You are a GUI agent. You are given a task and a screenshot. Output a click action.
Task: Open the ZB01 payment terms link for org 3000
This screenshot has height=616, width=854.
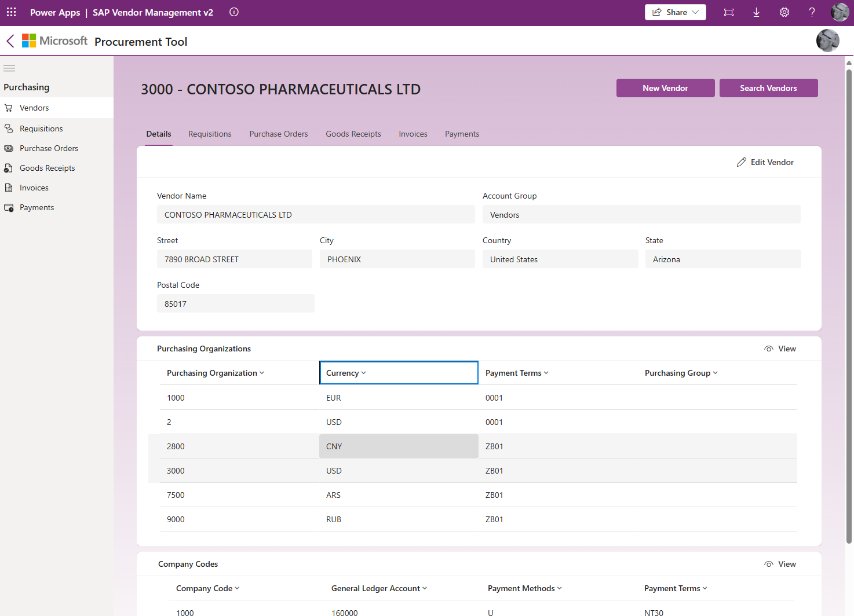494,470
